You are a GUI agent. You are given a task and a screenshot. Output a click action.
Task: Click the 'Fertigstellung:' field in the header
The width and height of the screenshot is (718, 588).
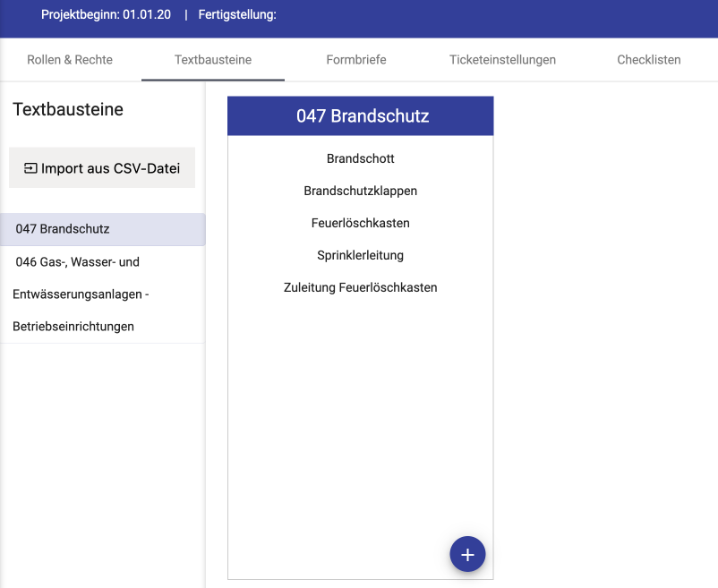(236, 15)
